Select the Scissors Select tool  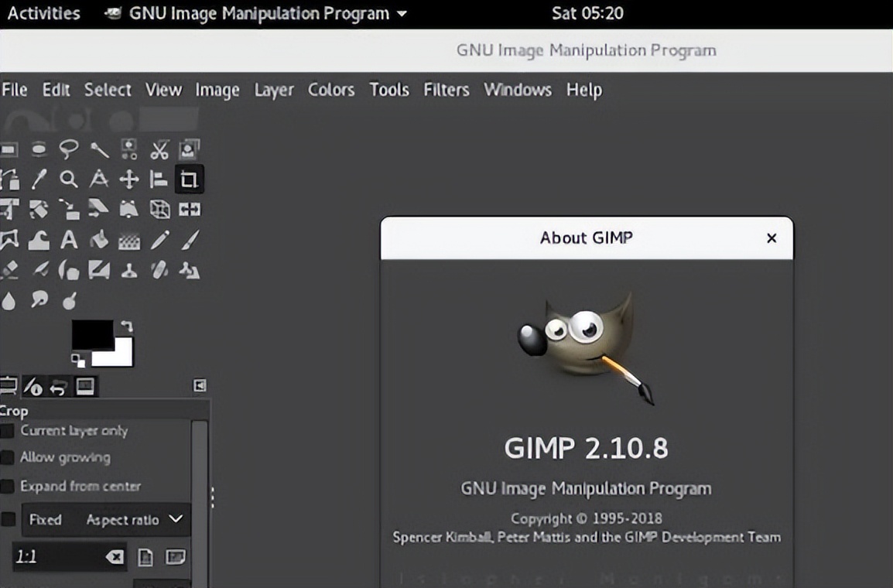coord(159,149)
